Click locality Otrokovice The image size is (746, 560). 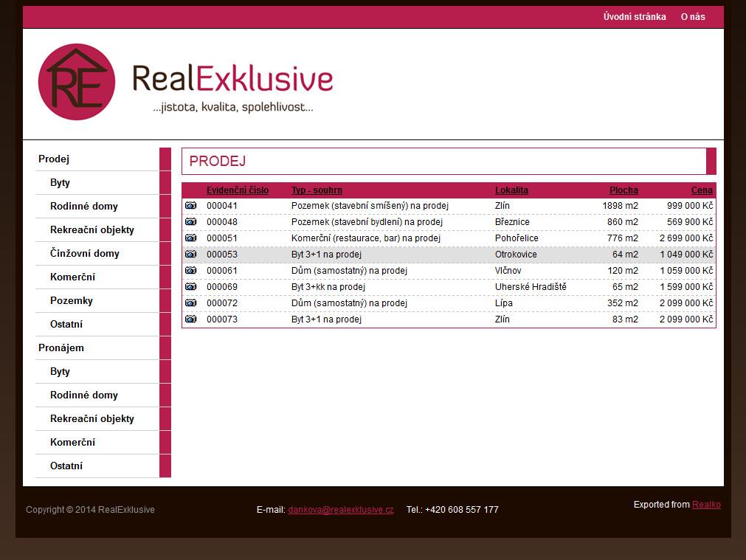click(516, 254)
